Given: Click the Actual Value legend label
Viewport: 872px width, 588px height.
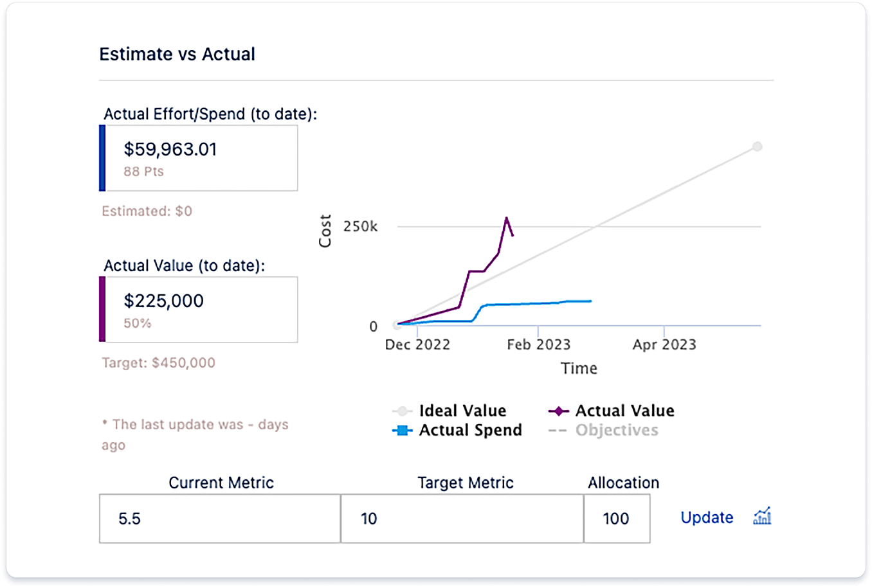Looking at the screenshot, I should pos(624,411).
